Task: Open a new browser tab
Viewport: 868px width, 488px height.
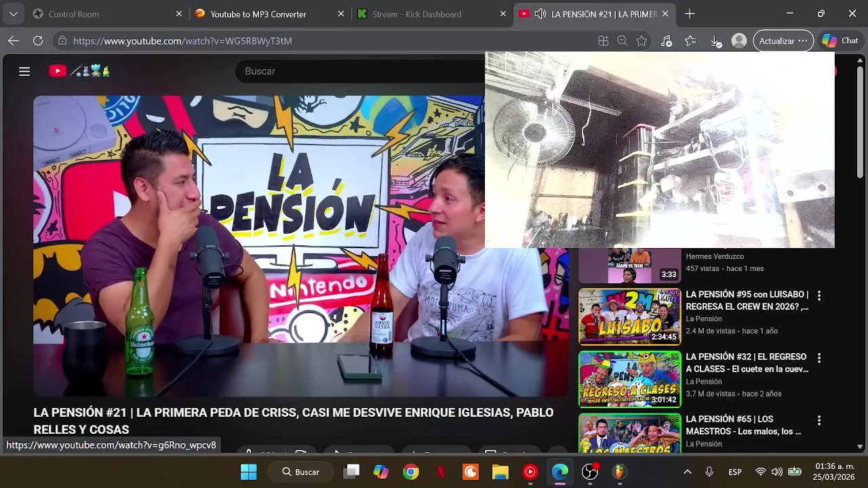Action: (x=690, y=14)
